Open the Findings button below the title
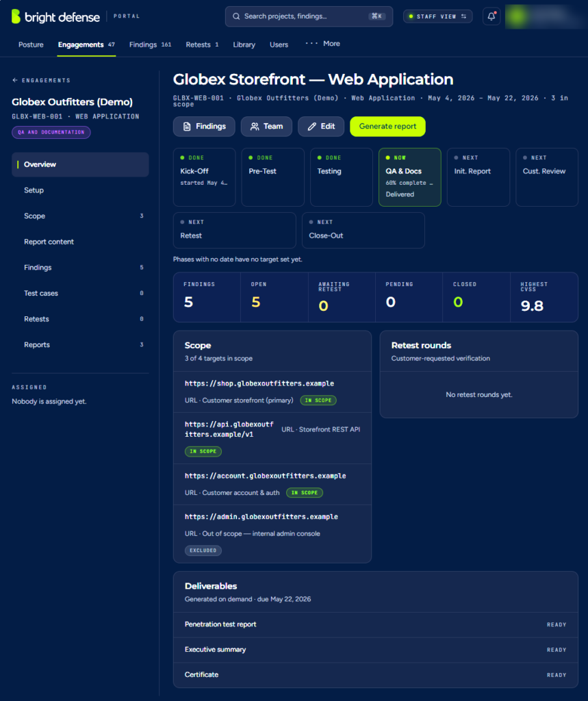This screenshot has height=701, width=588. [x=204, y=127]
